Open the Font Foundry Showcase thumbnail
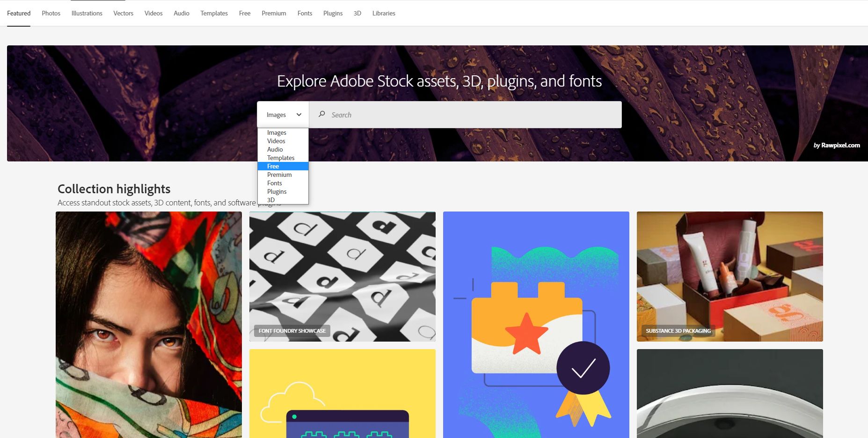 pos(343,277)
